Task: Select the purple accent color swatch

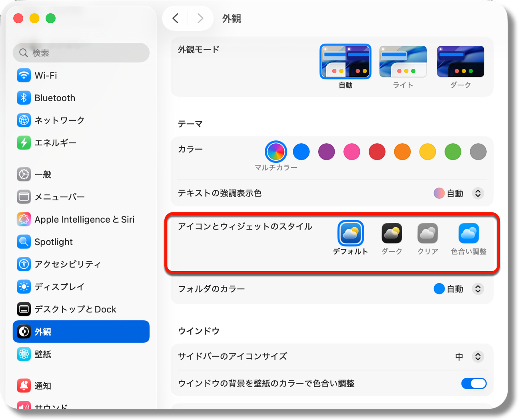Action: click(x=326, y=152)
